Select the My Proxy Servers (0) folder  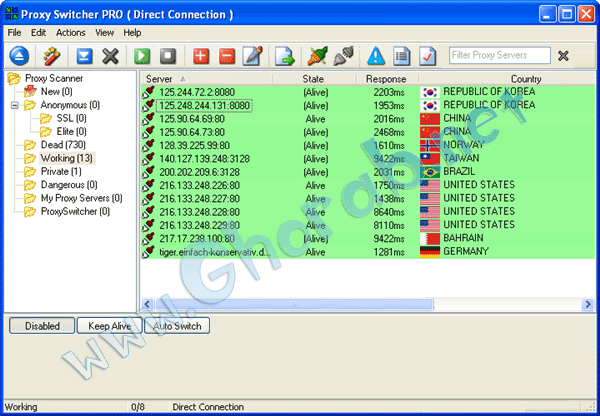pyautogui.click(x=82, y=198)
